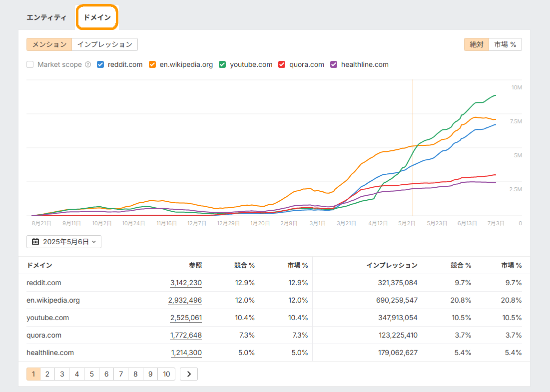Screen dimensions: 550x392
Task: Uncheck healthline.com legend checkbox
Action: pos(334,64)
